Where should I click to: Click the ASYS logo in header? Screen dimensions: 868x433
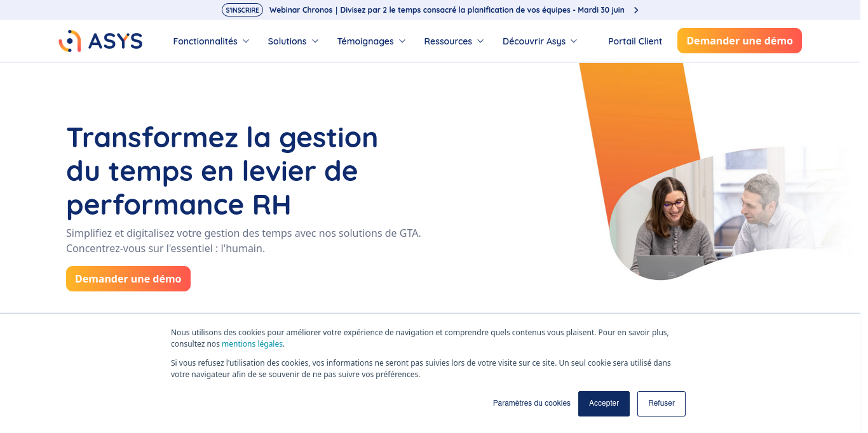pyautogui.click(x=100, y=41)
